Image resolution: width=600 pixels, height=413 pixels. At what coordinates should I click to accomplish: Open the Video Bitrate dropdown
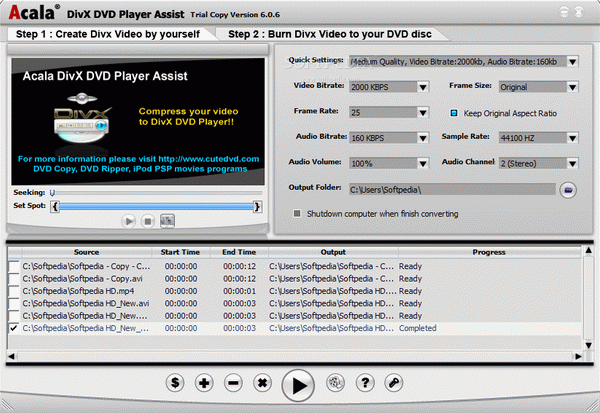click(423, 87)
